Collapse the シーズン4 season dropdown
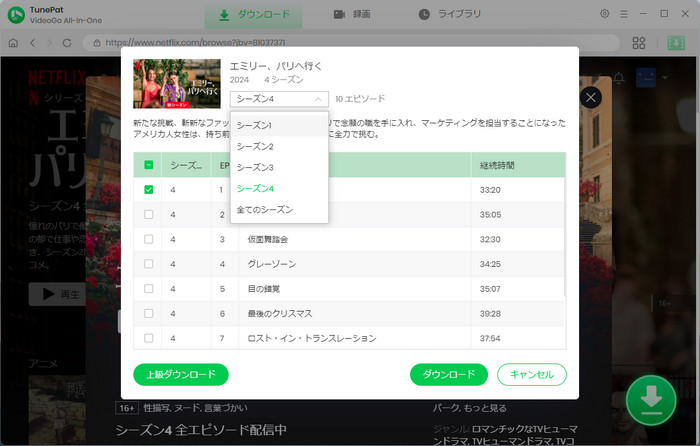This screenshot has height=446, width=700. pyautogui.click(x=279, y=99)
